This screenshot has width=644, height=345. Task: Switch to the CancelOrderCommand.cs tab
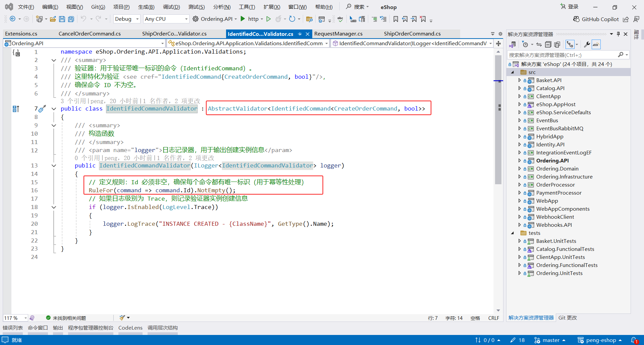tap(90, 34)
